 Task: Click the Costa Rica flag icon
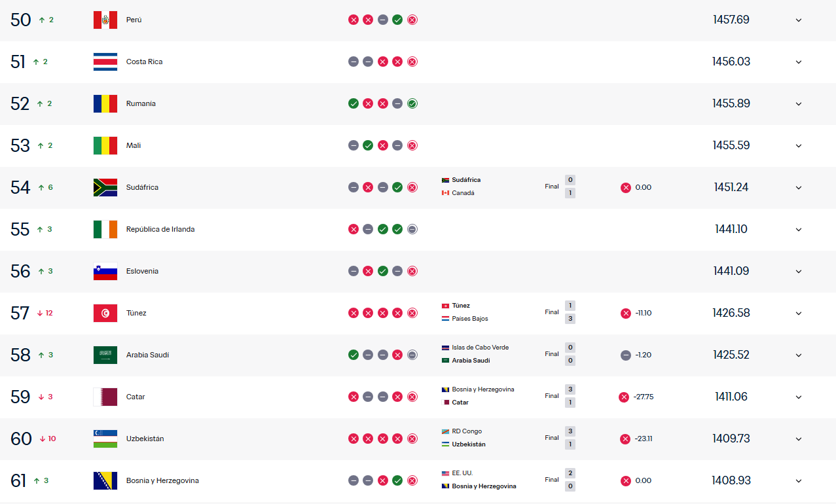(x=105, y=62)
